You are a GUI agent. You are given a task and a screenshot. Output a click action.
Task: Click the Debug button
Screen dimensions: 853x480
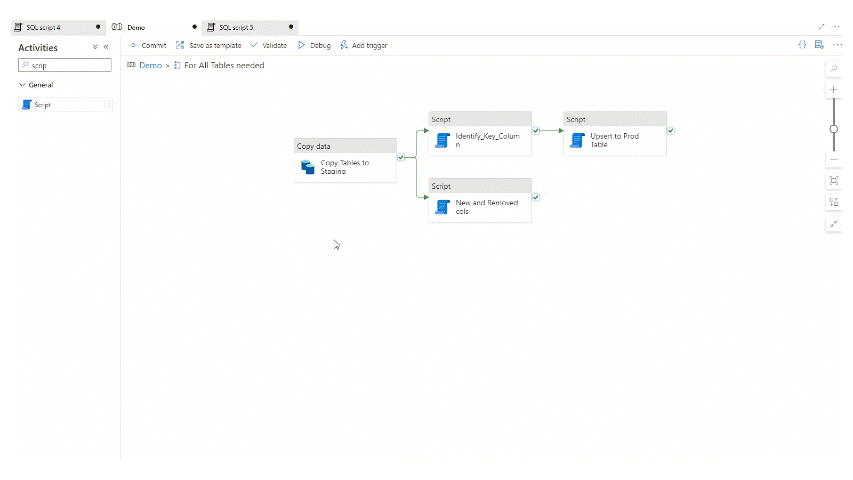(x=314, y=45)
